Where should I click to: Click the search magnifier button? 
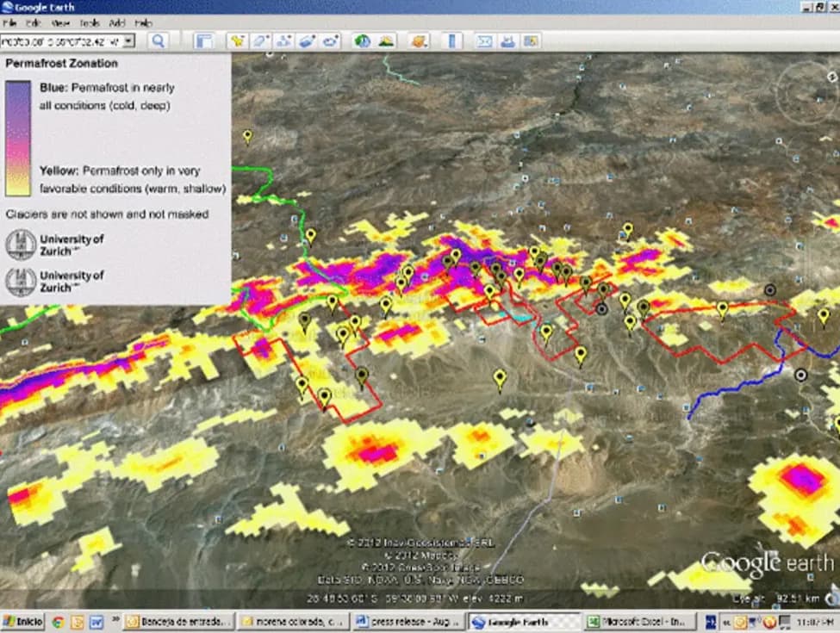159,40
